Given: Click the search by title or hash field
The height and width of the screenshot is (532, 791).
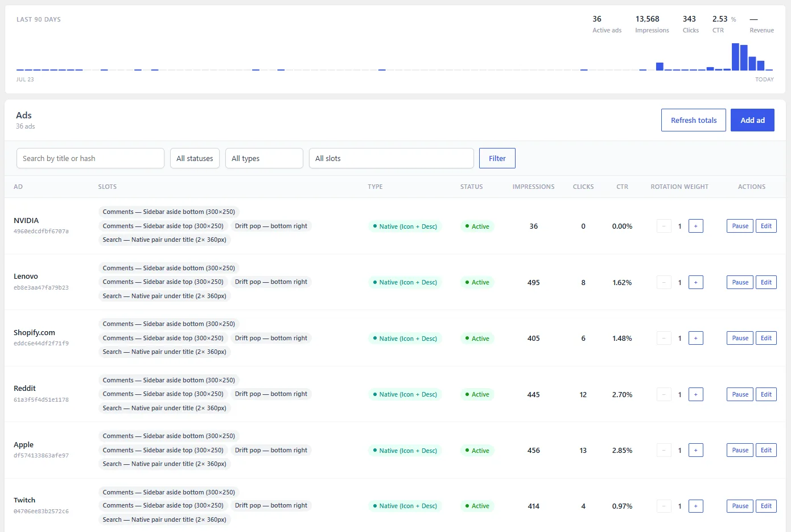Looking at the screenshot, I should [x=90, y=158].
